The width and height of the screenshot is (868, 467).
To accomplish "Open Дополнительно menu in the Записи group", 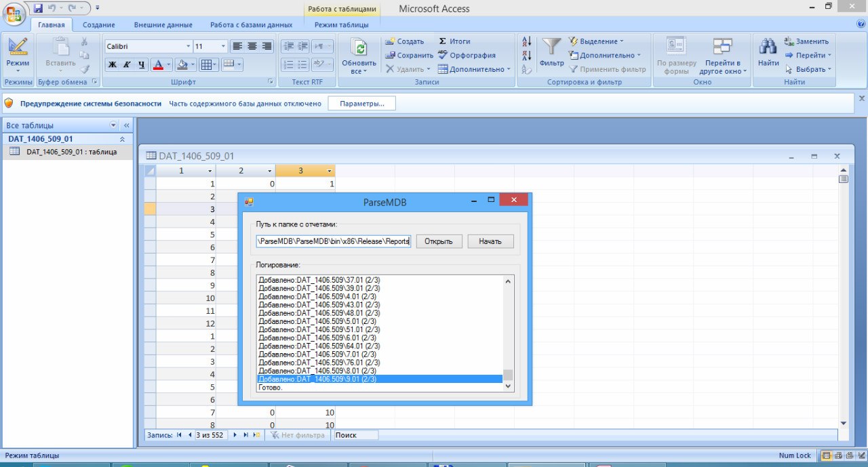I will (474, 68).
